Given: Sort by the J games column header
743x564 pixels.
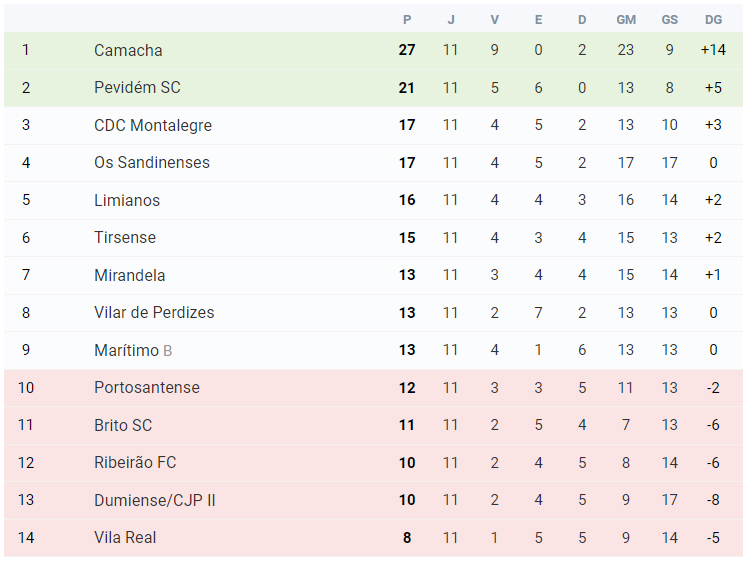Looking at the screenshot, I should point(451,20).
